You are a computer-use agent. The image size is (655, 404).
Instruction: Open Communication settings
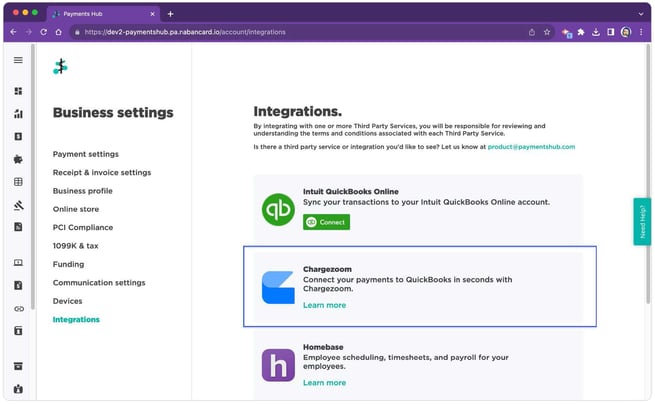pyautogui.click(x=99, y=283)
